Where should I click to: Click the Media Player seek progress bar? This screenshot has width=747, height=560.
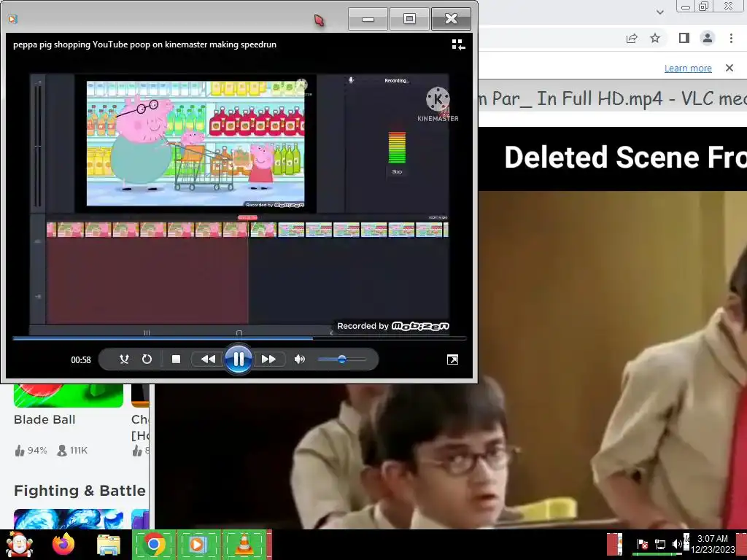click(x=239, y=338)
